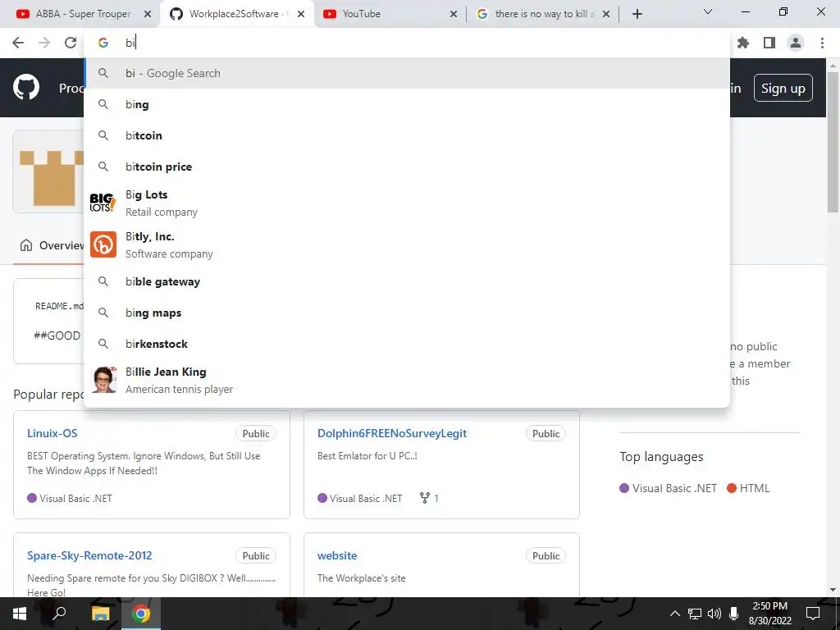The image size is (840, 630).
Task: Open the Windows Start menu
Action: 20,614
